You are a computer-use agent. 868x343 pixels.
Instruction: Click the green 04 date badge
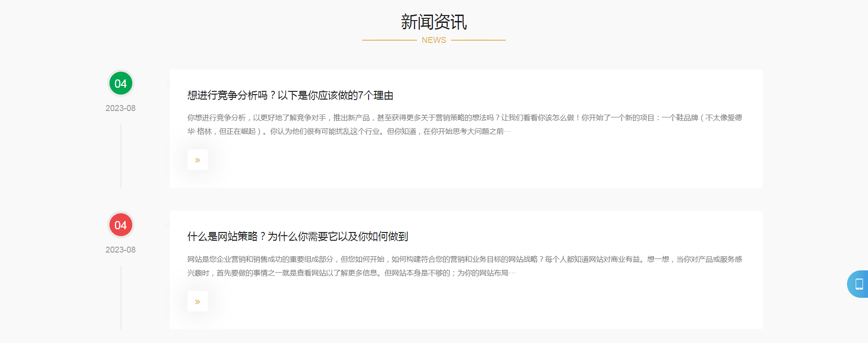[x=120, y=84]
